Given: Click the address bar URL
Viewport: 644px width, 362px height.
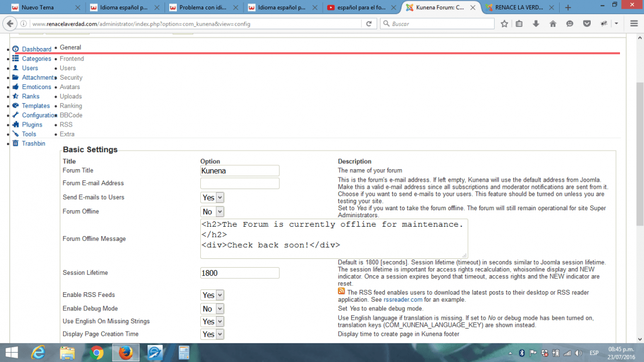Looking at the screenshot, I should 141,24.
